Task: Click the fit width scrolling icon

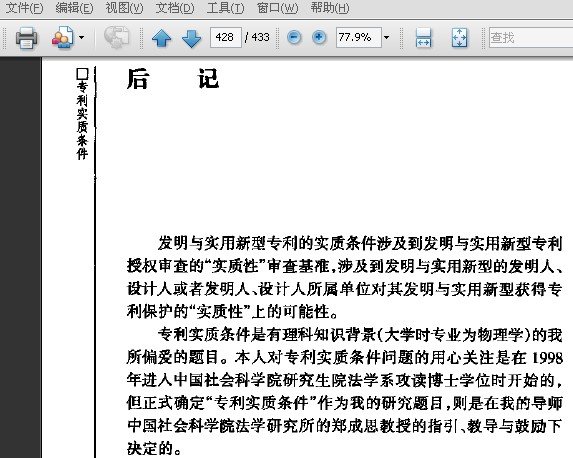Action: coord(424,37)
